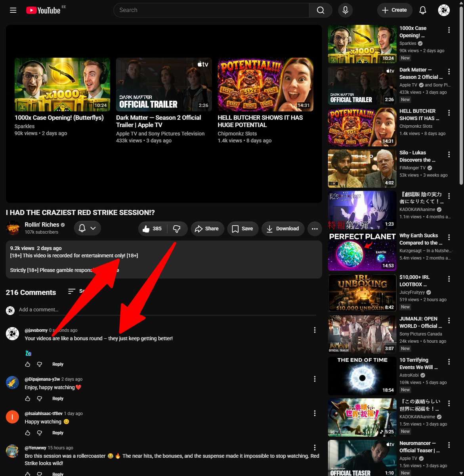
Task: Download the video
Action: (283, 228)
